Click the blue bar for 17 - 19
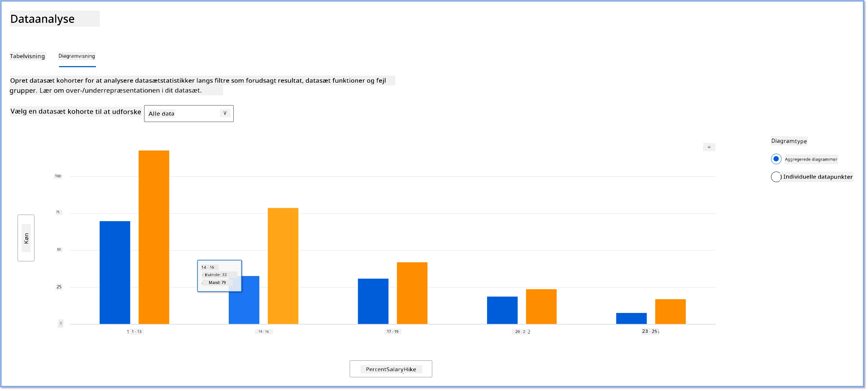Screen dimensions: 868x391 pyautogui.click(x=373, y=301)
